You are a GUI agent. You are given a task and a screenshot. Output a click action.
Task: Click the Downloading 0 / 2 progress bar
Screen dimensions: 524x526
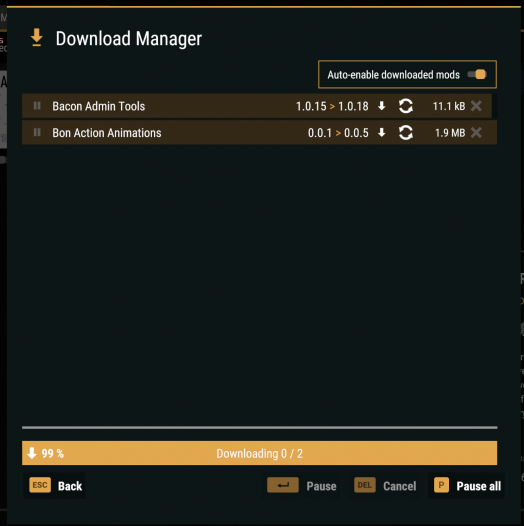coord(259,453)
